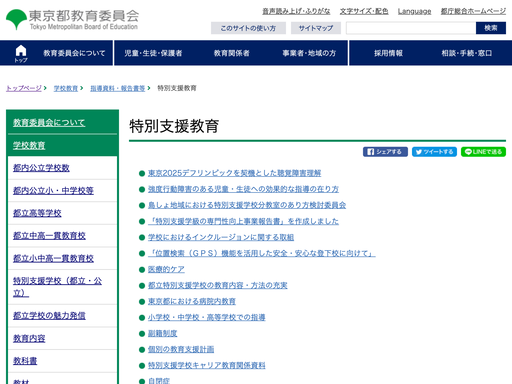The width and height of the screenshot is (512, 384).
Task: Click the Tokyo Metropolitan Board of Education logo
Action: [72, 20]
